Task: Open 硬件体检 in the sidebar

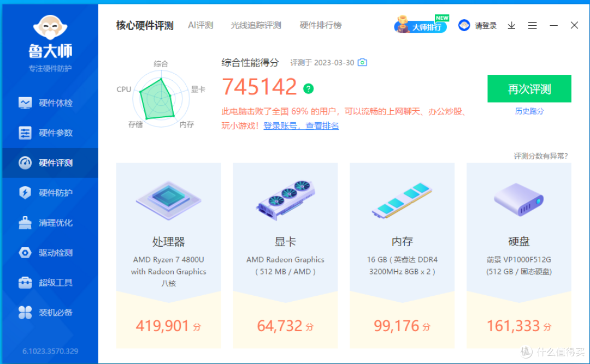Action: (50, 103)
